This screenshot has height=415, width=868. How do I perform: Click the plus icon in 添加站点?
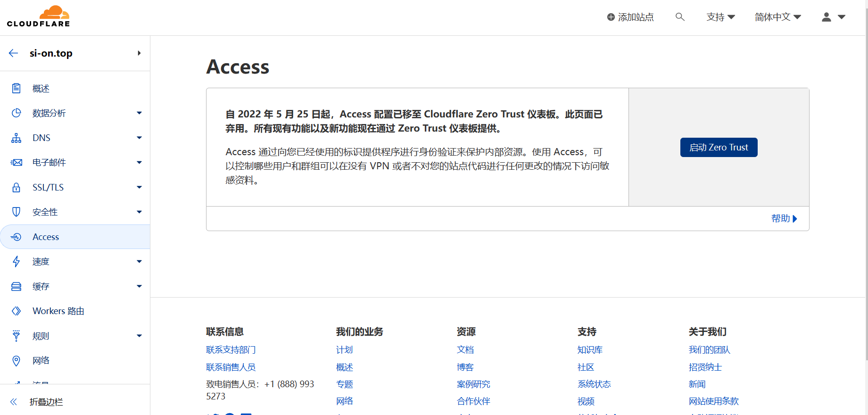(611, 17)
